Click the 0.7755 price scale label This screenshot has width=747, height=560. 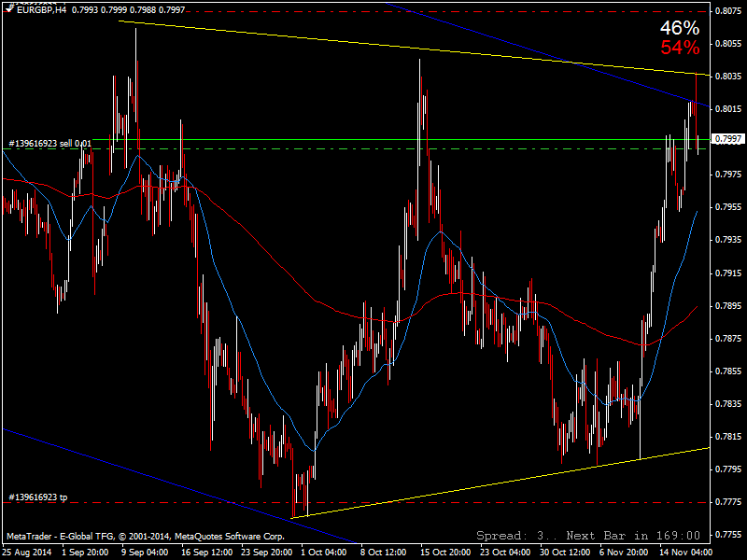click(728, 535)
